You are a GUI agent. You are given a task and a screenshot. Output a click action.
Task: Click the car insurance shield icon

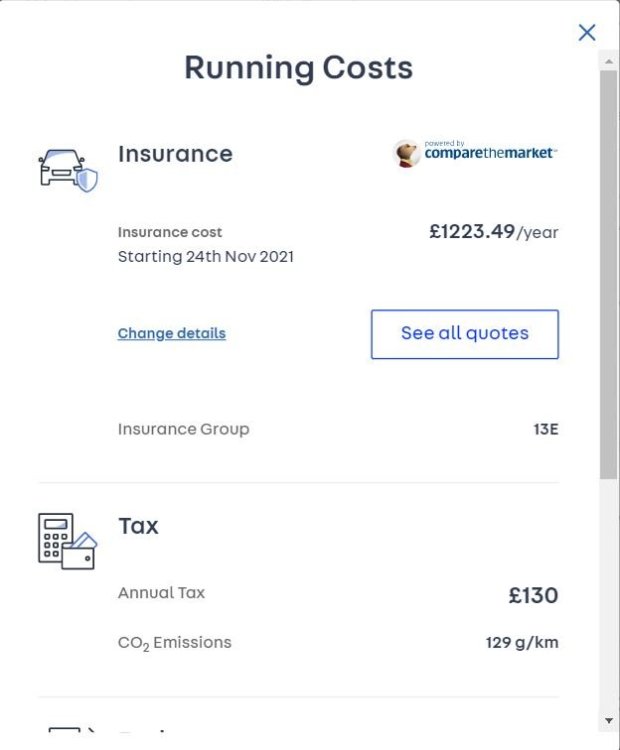pyautogui.click(x=68, y=171)
